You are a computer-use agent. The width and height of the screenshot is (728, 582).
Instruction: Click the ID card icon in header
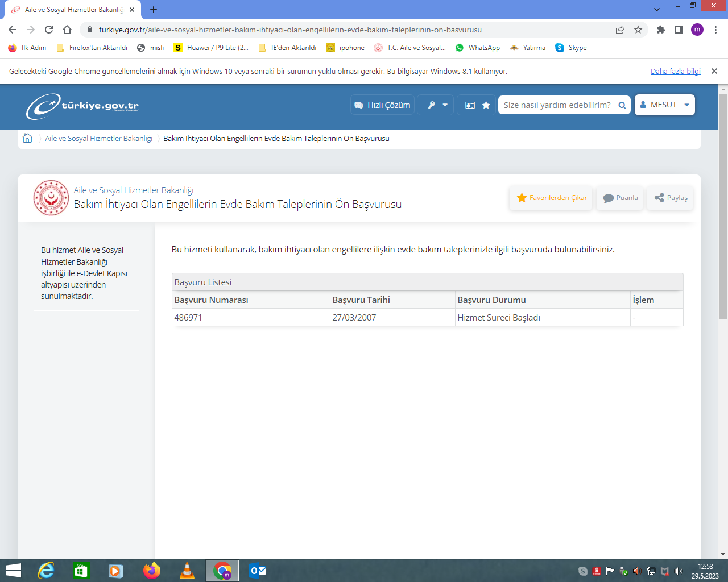click(x=470, y=105)
